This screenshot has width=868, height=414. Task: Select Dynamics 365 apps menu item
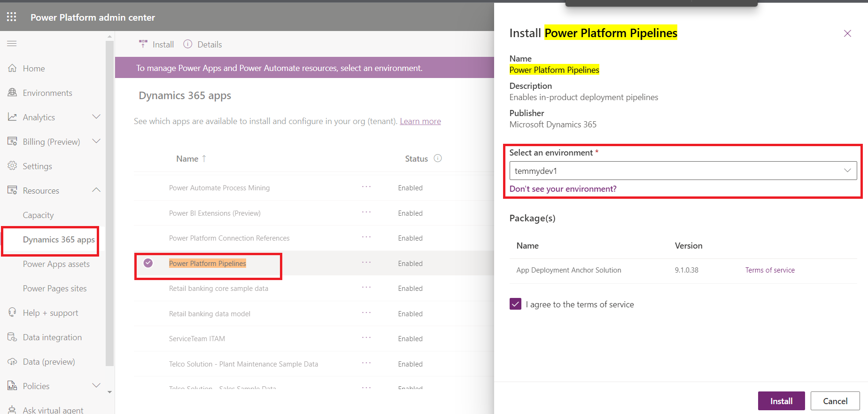pos(59,240)
